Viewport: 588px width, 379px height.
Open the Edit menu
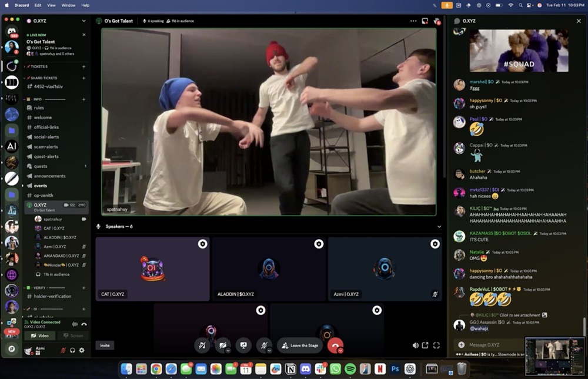[38, 5]
